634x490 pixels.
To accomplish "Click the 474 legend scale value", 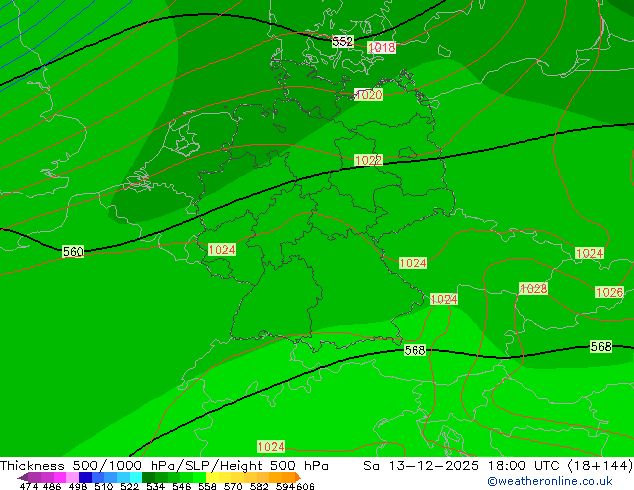I will click(30, 486).
